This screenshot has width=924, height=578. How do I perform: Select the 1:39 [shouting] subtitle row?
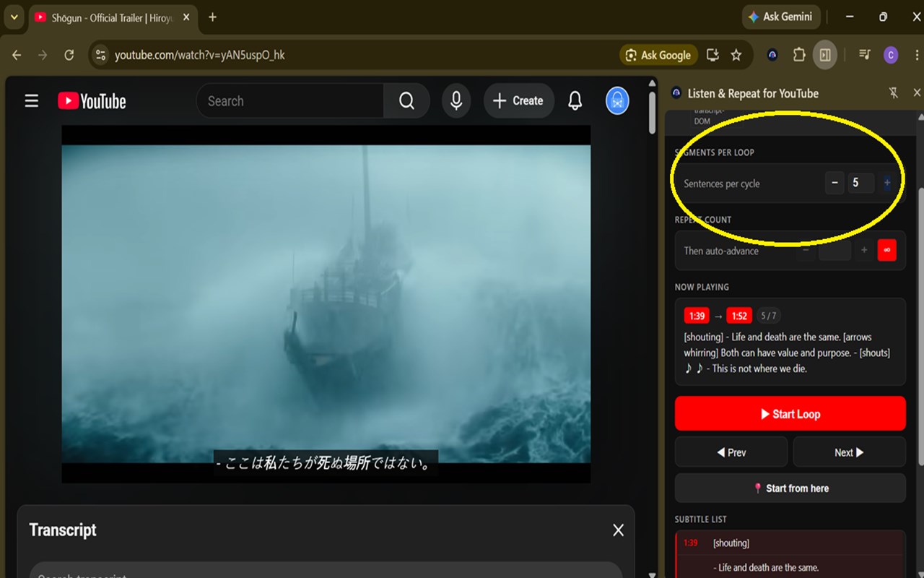[790, 543]
